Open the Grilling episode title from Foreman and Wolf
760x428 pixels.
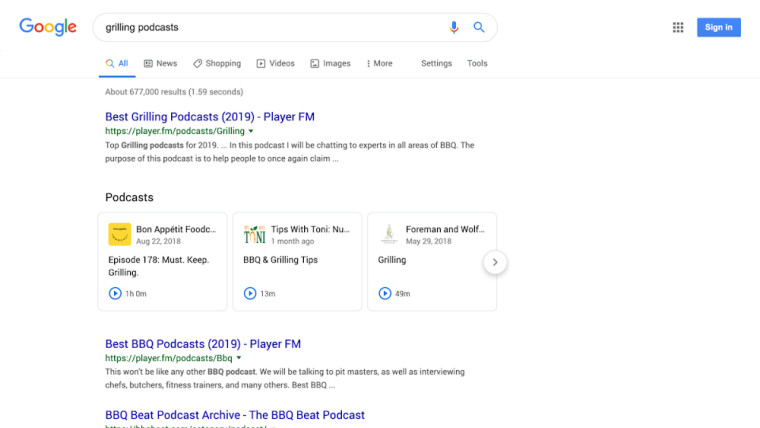[x=392, y=260]
